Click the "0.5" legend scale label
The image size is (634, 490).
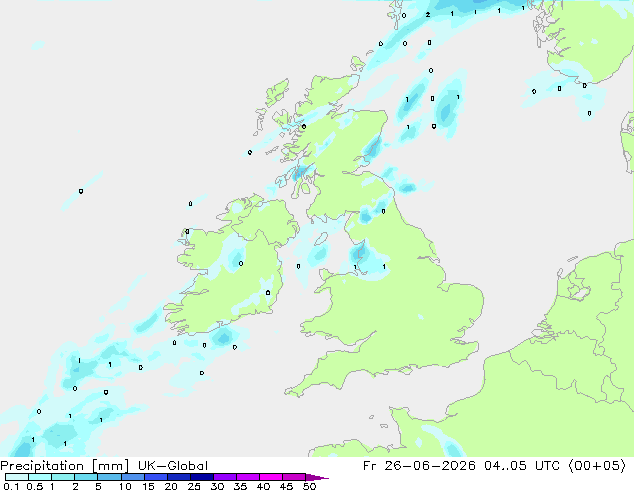pos(35,486)
